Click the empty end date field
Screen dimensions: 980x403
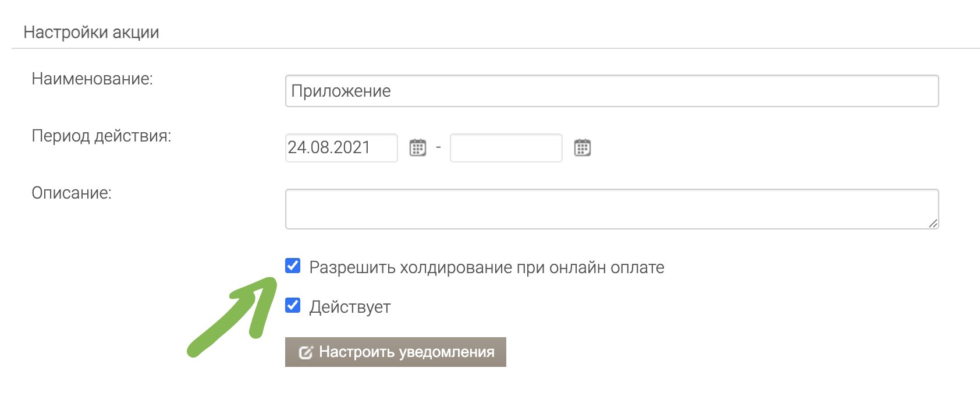[x=506, y=148]
